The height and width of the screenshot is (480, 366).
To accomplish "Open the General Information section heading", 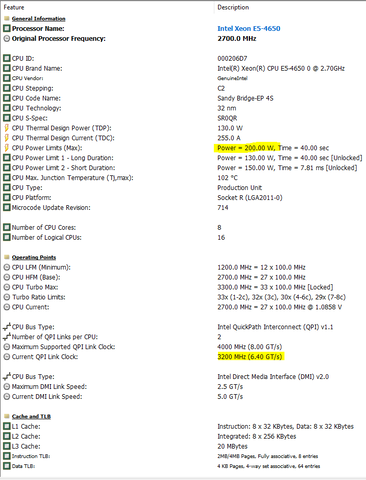I will (39, 19).
